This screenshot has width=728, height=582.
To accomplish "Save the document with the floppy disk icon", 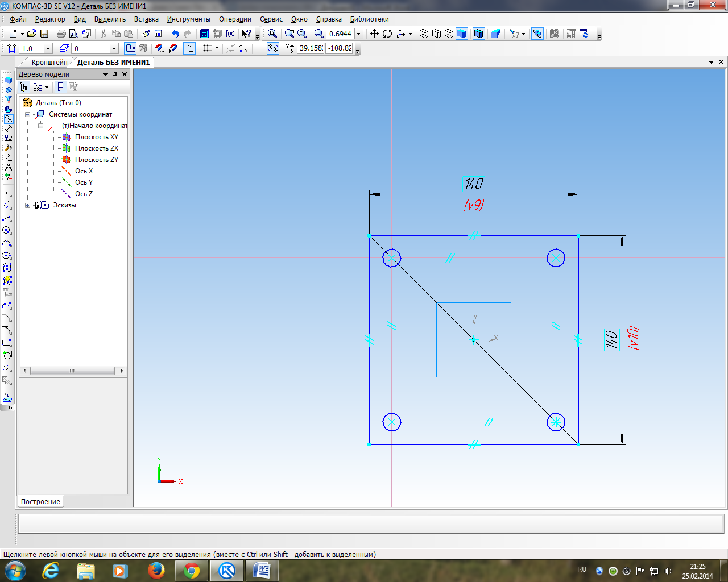I will point(44,34).
